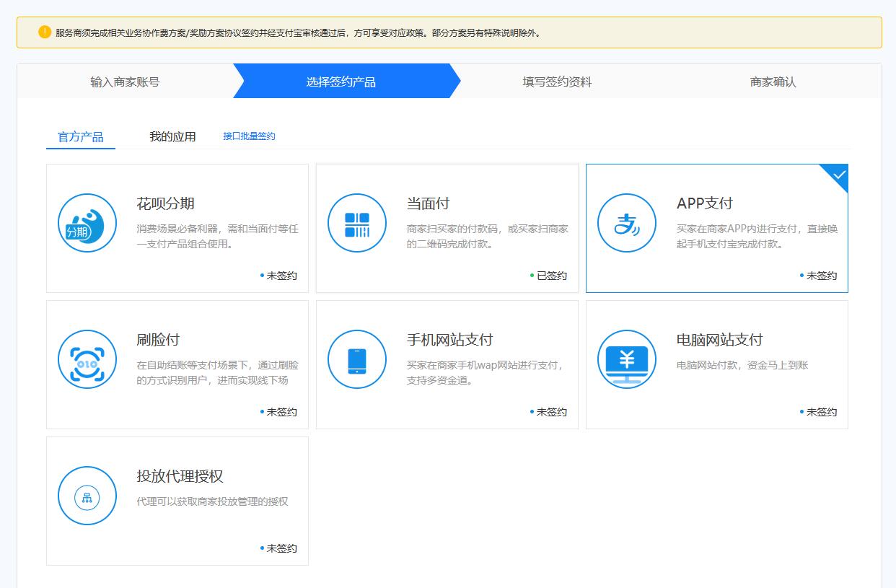Image resolution: width=896 pixels, height=588 pixels.
Task: Click description 买家在商家手机wap网站进行支付
Action: pyautogui.click(x=485, y=373)
